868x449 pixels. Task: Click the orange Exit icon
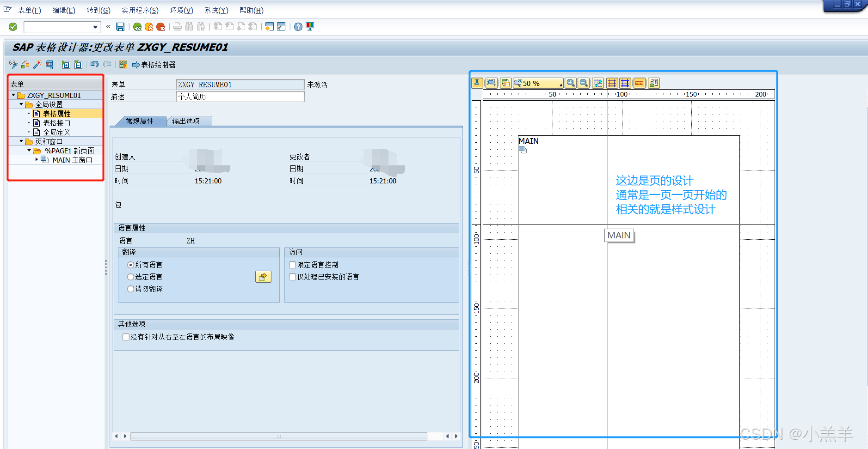pos(149,27)
